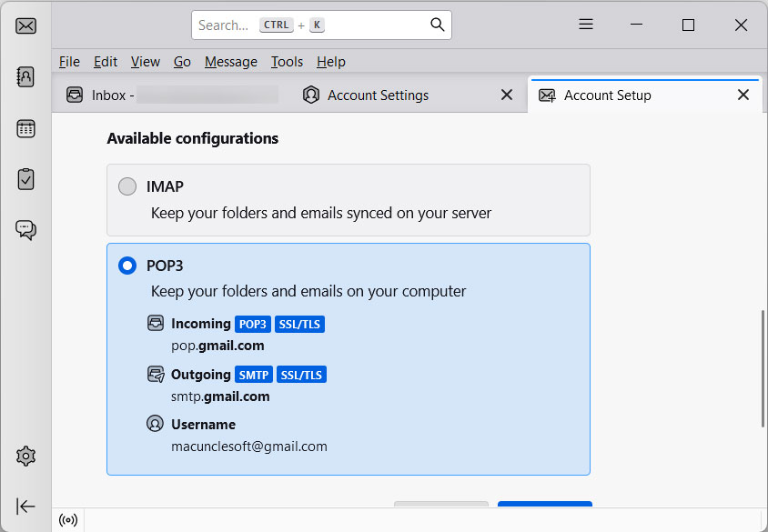Image resolution: width=768 pixels, height=532 pixels.
Task: Open Settings gear in sidebar
Action: coord(25,456)
